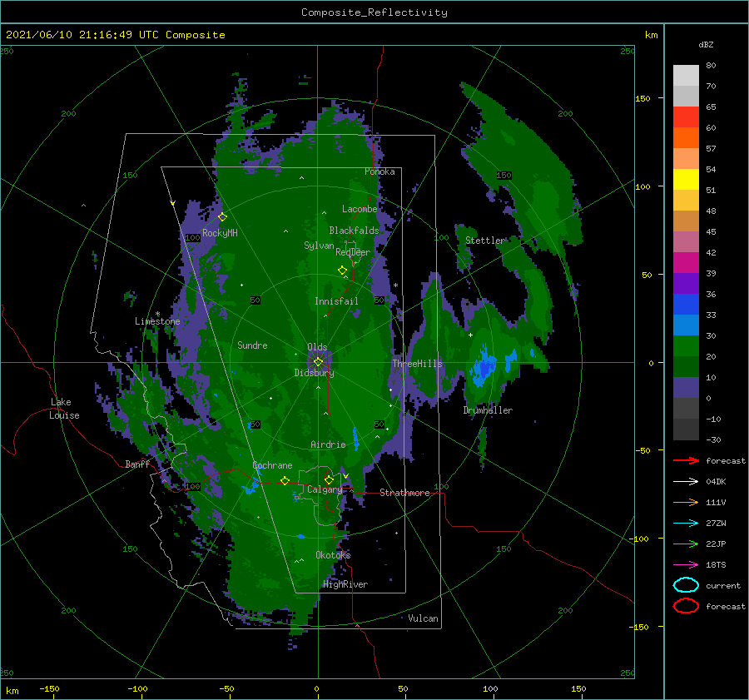Click the magenta 18TS arrow icon
This screenshot has width=749, height=700.
pos(686,565)
